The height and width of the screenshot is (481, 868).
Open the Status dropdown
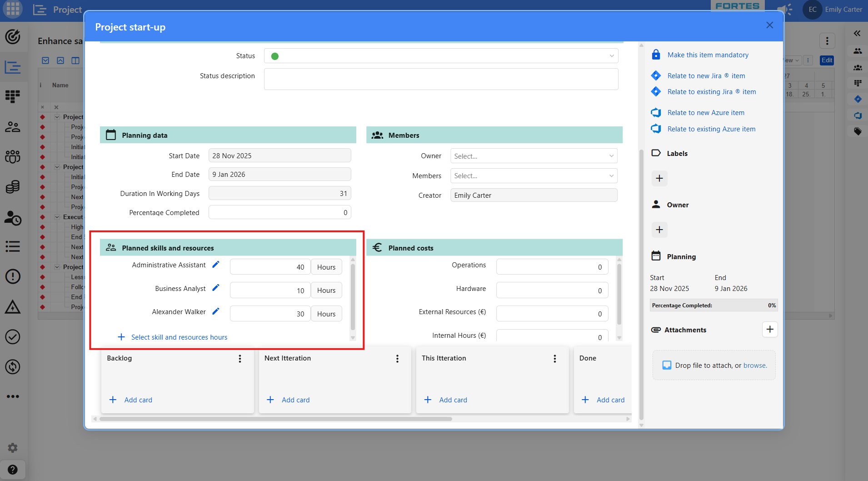441,56
